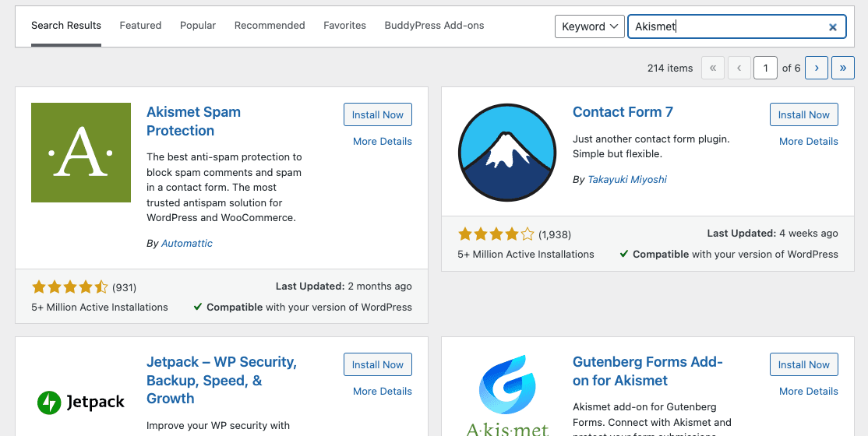Viewport: 868px width, 436px height.
Task: Click the Akismet Spam Protection plugin icon
Action: (x=81, y=152)
